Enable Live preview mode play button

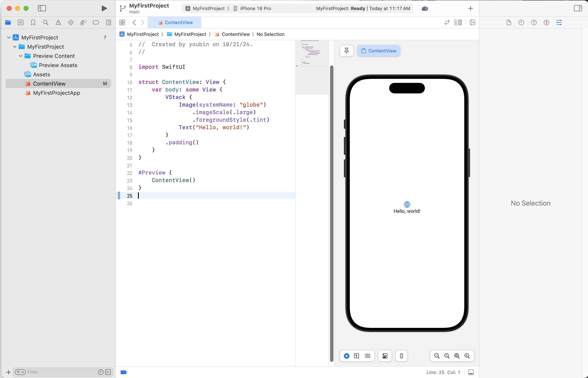coord(346,356)
